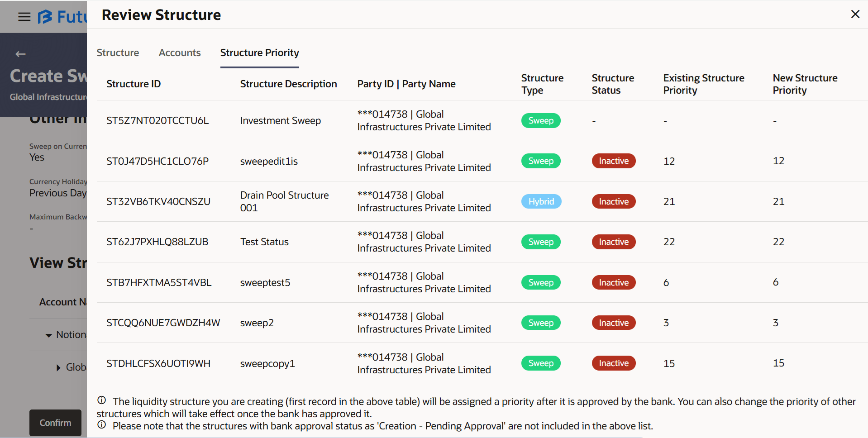
Task: Click the Existing Structure Priority column header
Action: click(x=703, y=84)
